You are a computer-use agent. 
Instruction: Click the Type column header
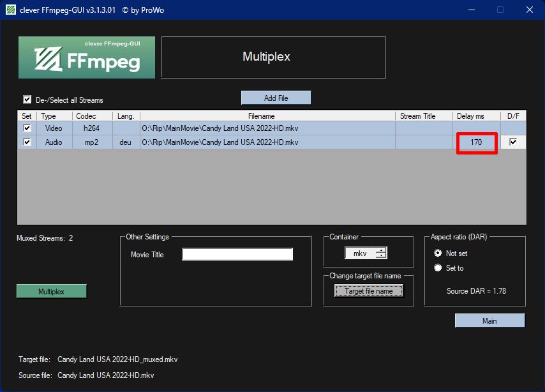click(54, 116)
